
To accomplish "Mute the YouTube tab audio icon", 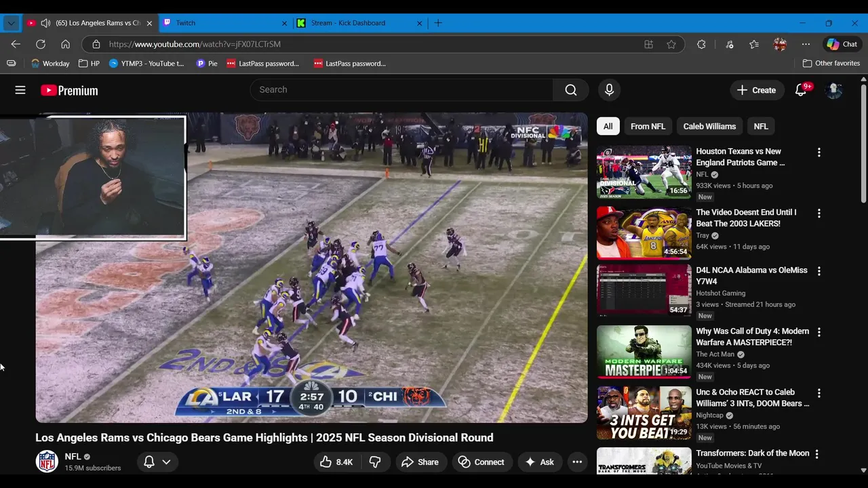I will [x=45, y=23].
